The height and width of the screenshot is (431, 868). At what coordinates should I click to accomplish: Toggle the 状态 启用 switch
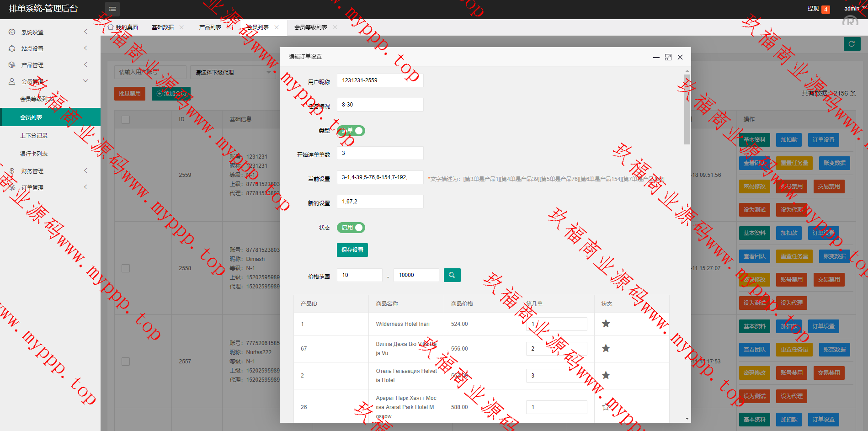[x=351, y=228]
